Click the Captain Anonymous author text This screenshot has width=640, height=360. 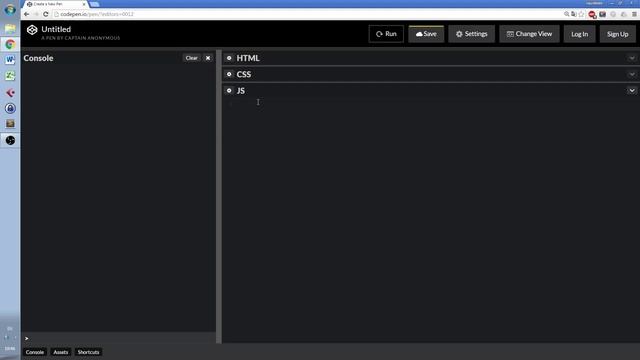80,38
